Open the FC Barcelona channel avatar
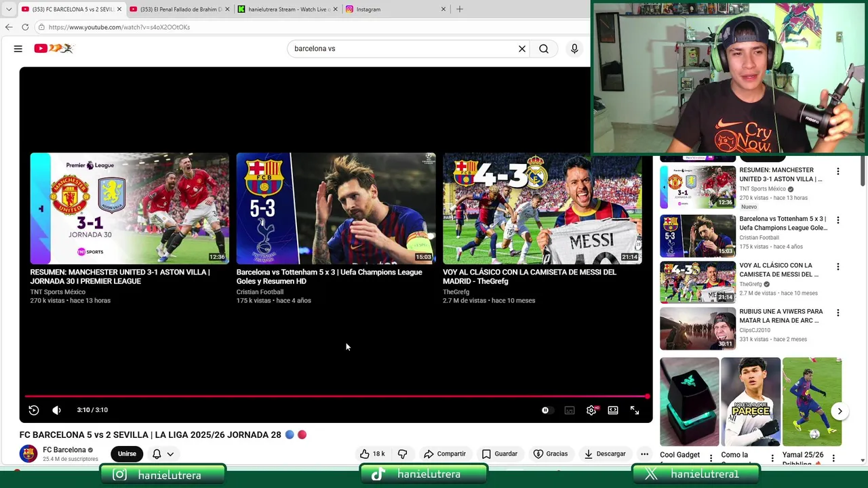Image resolution: width=868 pixels, height=488 pixels. [28, 453]
